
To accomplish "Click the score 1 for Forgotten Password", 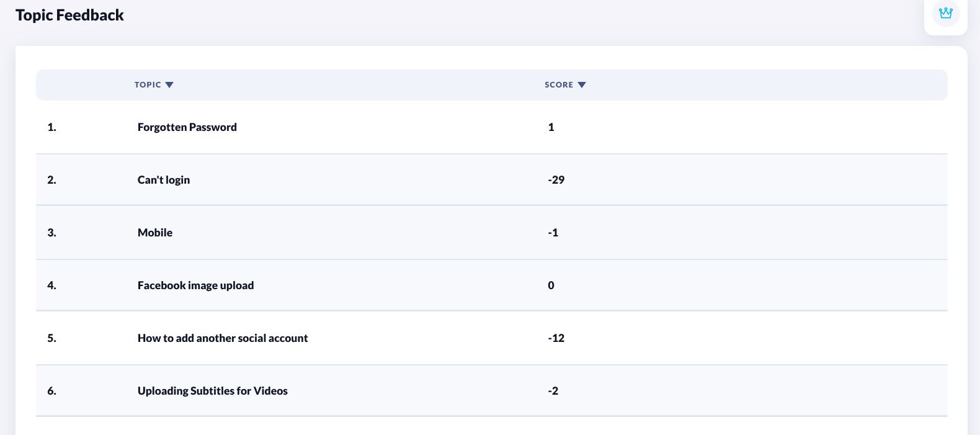I will [x=551, y=127].
